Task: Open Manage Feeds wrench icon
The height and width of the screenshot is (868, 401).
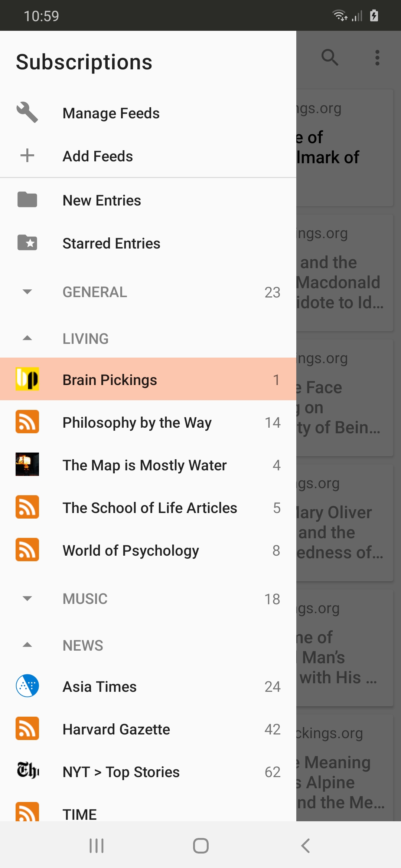Action: (27, 112)
